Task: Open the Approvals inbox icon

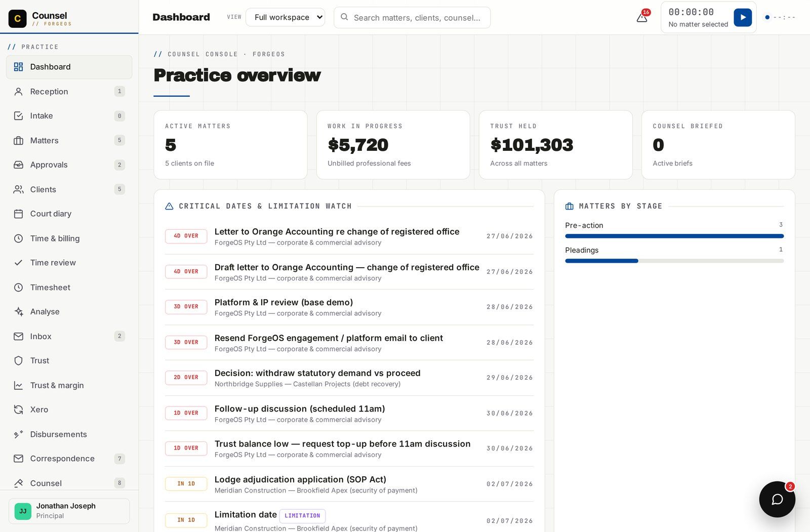Action: point(18,165)
